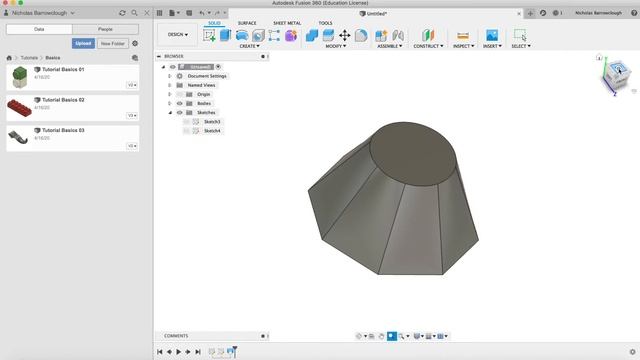
Task: Click the Save icon
Action: pos(189,13)
